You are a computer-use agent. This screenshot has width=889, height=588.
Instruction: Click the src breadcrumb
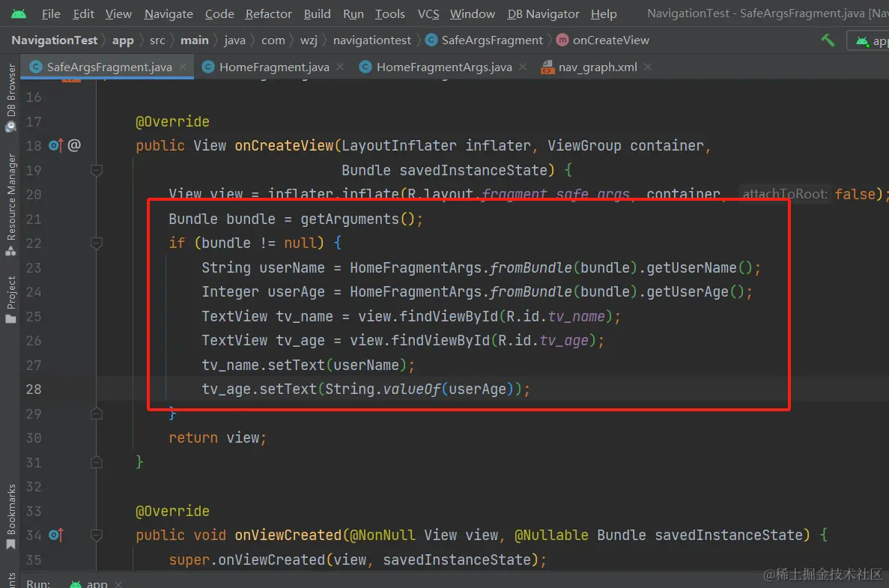(157, 40)
